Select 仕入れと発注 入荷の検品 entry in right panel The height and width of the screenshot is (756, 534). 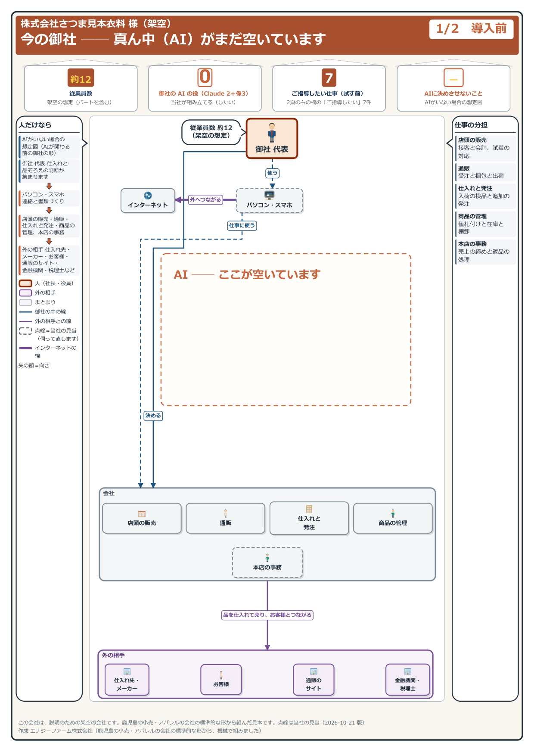click(485, 196)
